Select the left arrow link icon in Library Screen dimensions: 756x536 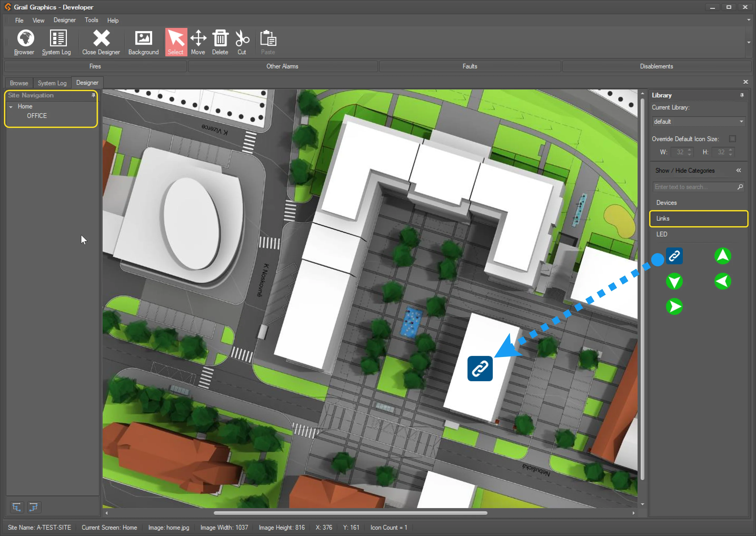[722, 281]
